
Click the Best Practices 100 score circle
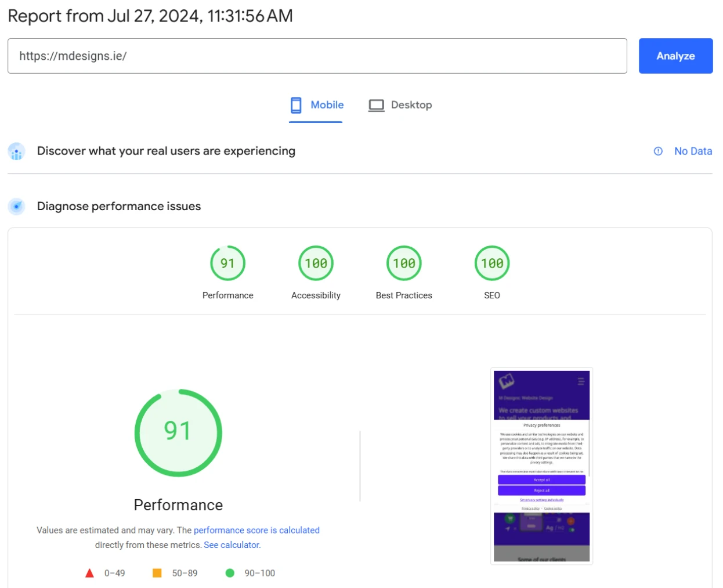[x=404, y=262]
